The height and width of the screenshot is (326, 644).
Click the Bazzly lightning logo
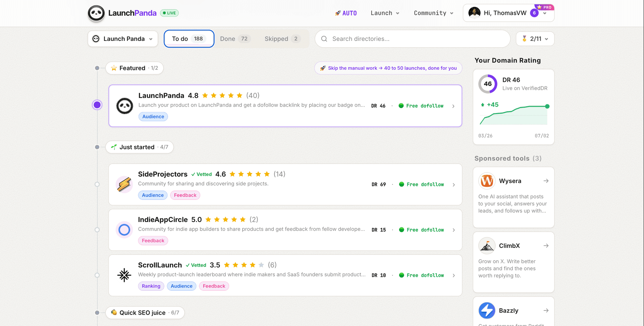tap(487, 311)
